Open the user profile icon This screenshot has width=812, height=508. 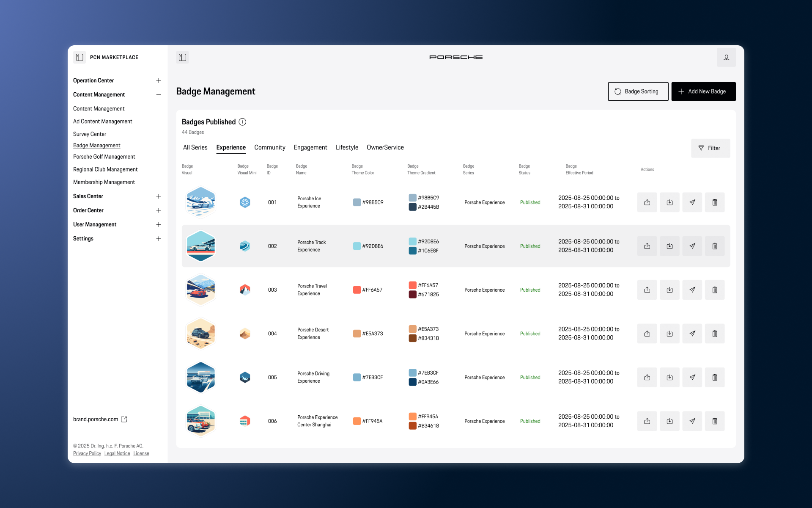[726, 57]
